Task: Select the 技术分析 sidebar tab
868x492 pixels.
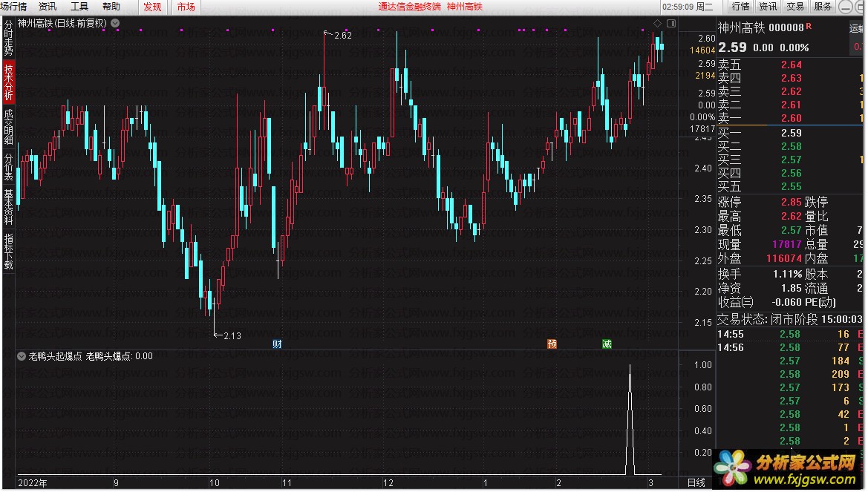Action: click(x=8, y=82)
